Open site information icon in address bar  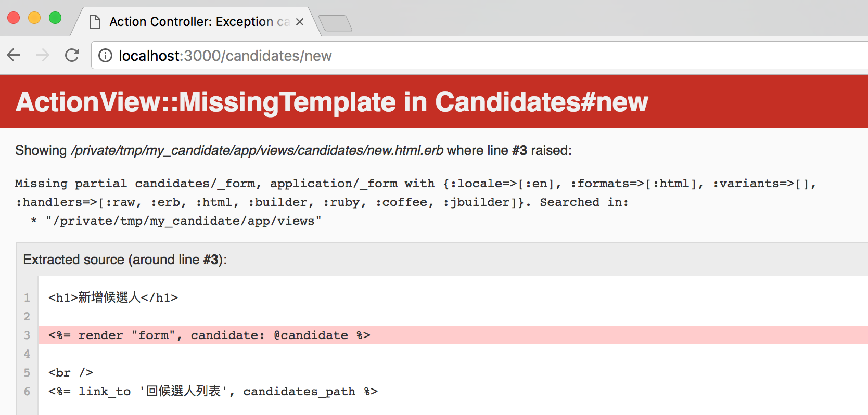click(105, 56)
